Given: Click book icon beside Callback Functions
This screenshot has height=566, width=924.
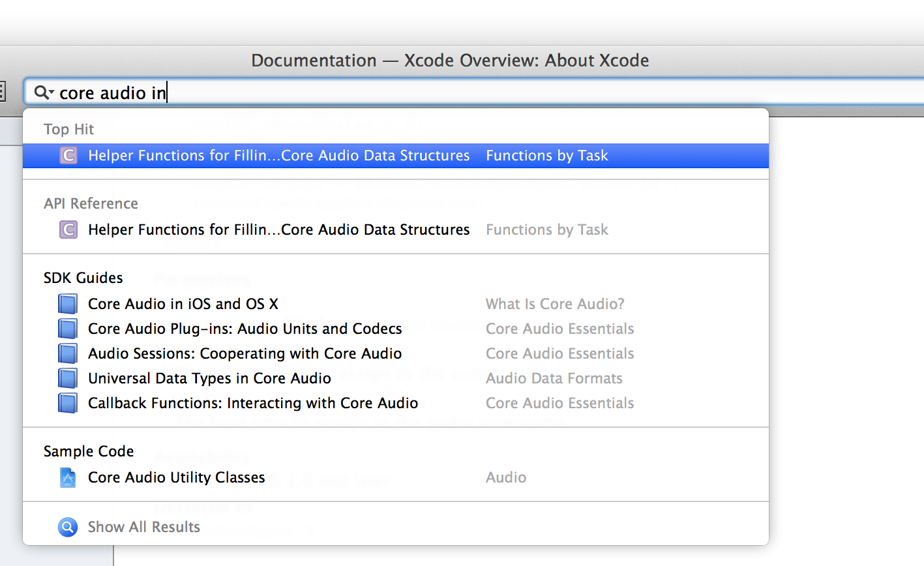Looking at the screenshot, I should 68,403.
